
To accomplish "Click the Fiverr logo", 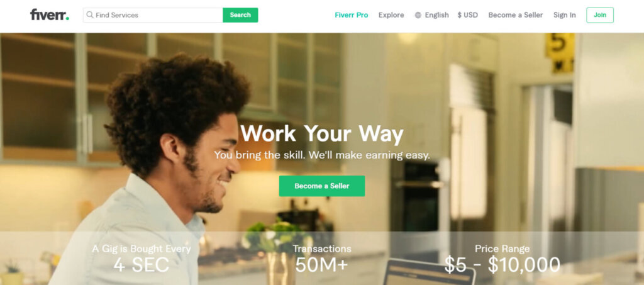I will tap(49, 14).
